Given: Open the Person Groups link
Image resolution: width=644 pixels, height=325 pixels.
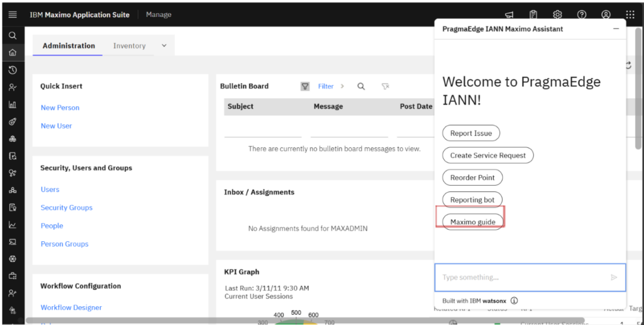Looking at the screenshot, I should pos(65,244).
